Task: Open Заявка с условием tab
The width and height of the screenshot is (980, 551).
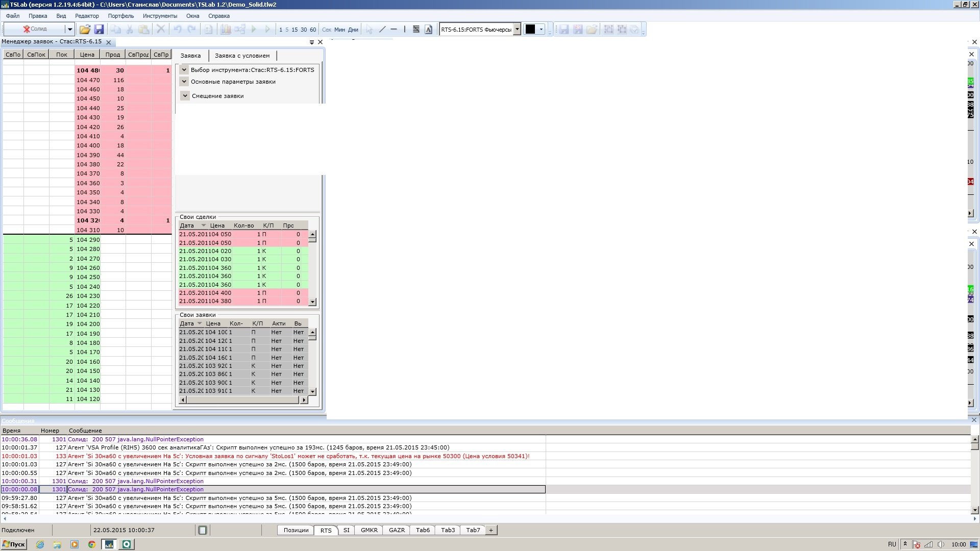Action: click(242, 56)
